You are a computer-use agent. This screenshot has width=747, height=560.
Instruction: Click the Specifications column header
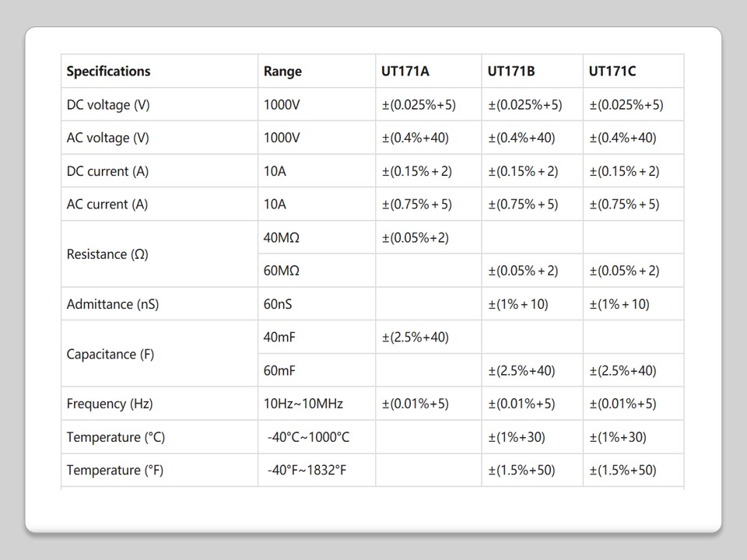click(108, 72)
